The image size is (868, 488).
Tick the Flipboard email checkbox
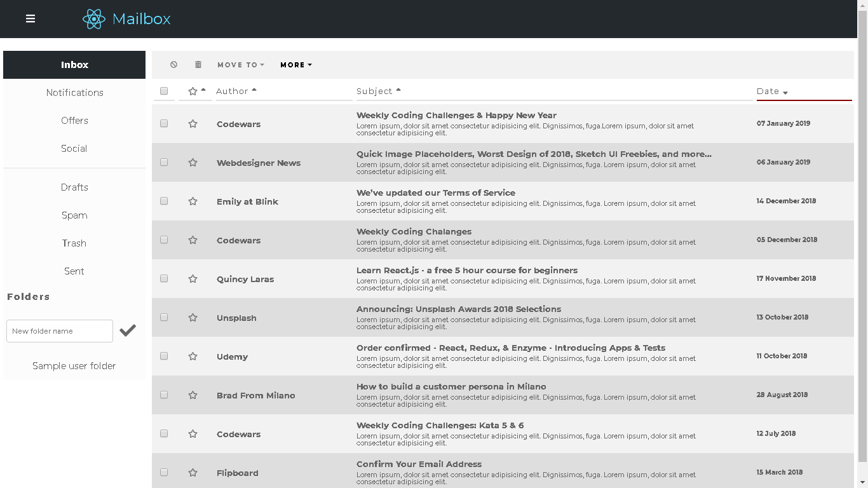pyautogui.click(x=164, y=472)
